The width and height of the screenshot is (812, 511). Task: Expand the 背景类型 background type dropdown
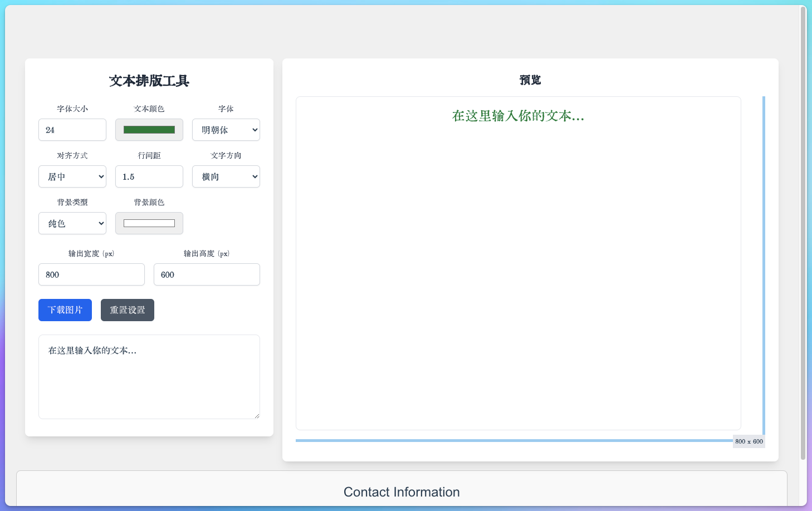pos(72,223)
